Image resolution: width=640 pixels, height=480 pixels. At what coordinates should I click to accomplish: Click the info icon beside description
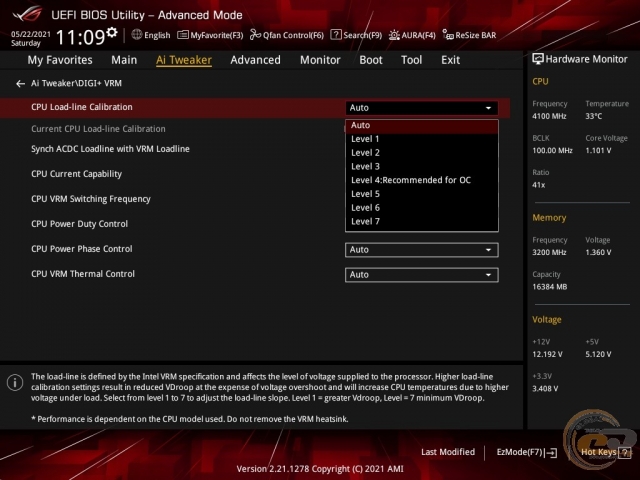[15, 383]
